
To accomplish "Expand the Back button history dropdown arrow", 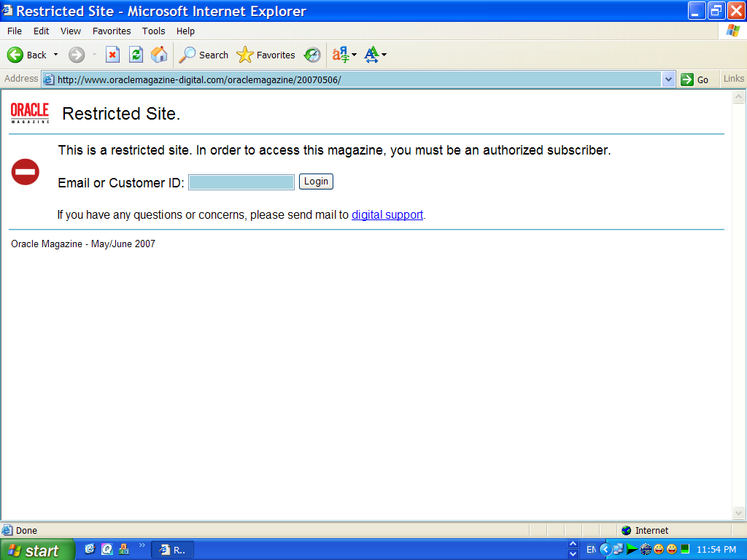I will click(x=55, y=55).
